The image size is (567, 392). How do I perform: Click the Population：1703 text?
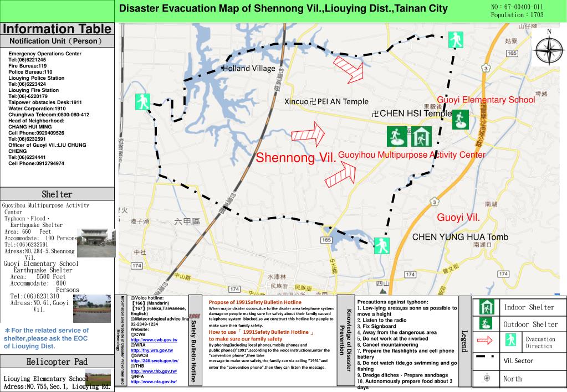517,15
